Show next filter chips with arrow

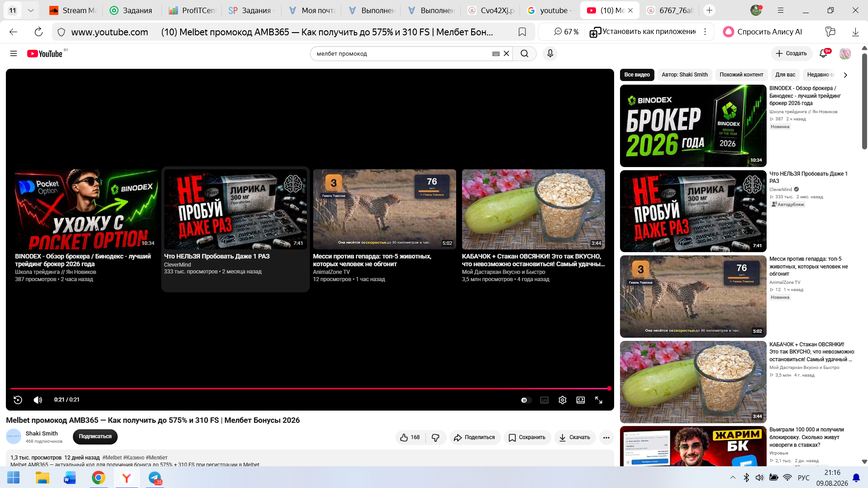tap(845, 75)
